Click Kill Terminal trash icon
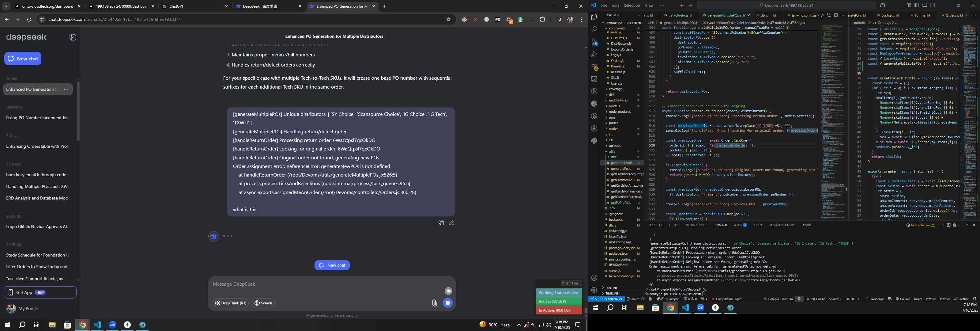The width and height of the screenshot is (980, 331). (955, 225)
